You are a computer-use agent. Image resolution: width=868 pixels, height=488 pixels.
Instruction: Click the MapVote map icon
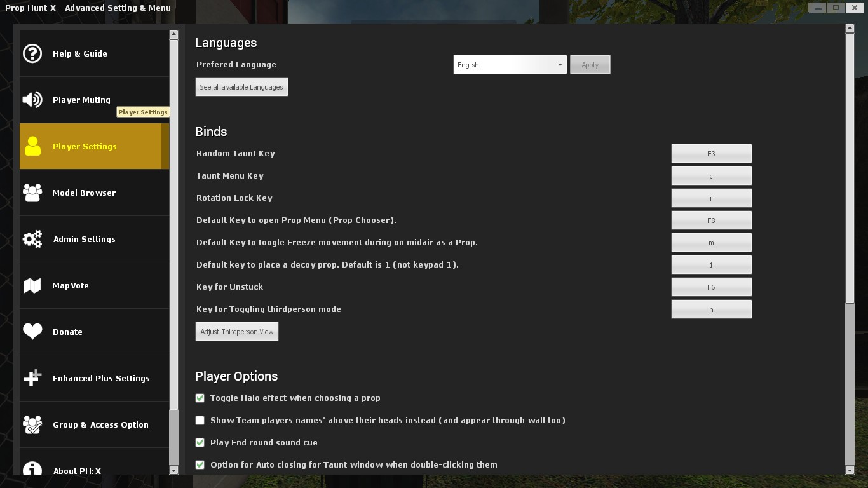32,285
